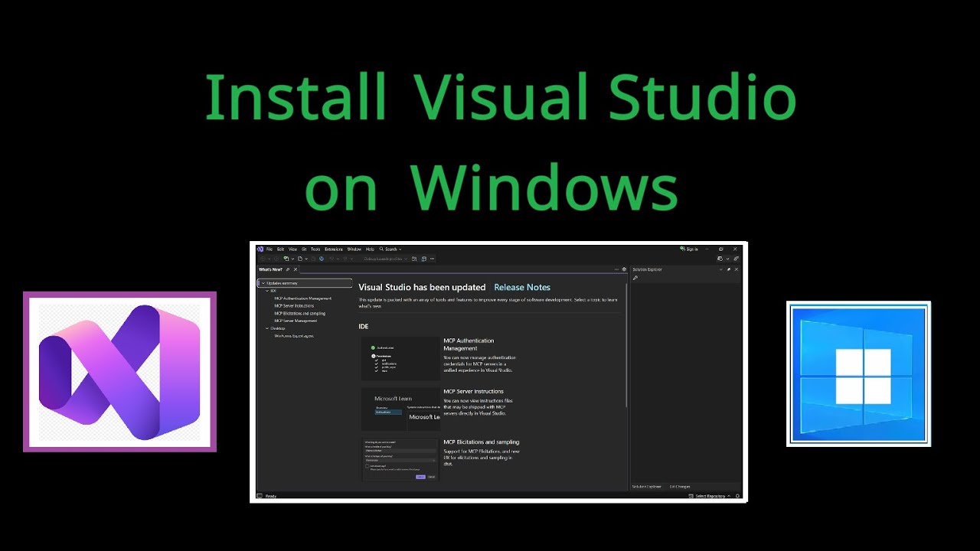Click the New File toolbar icon
Viewport: 980px width, 551px height.
click(300, 259)
